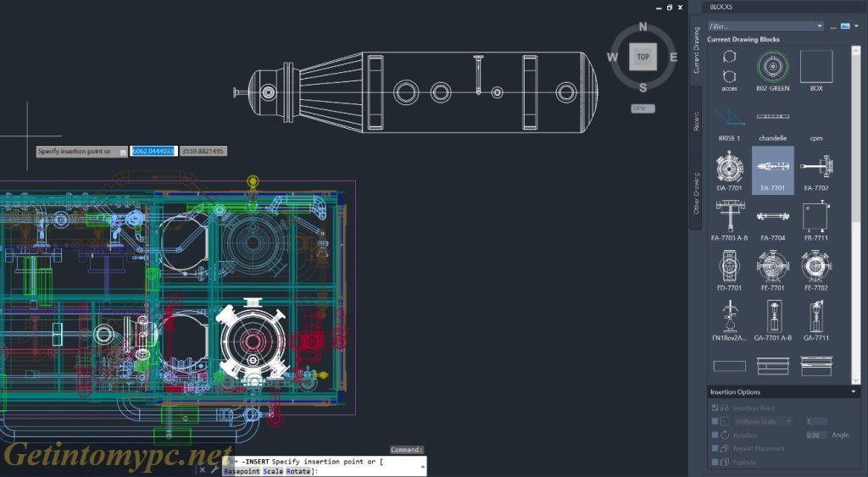
Task: Open dynamic prompt options arrow
Action: pyautogui.click(x=123, y=151)
